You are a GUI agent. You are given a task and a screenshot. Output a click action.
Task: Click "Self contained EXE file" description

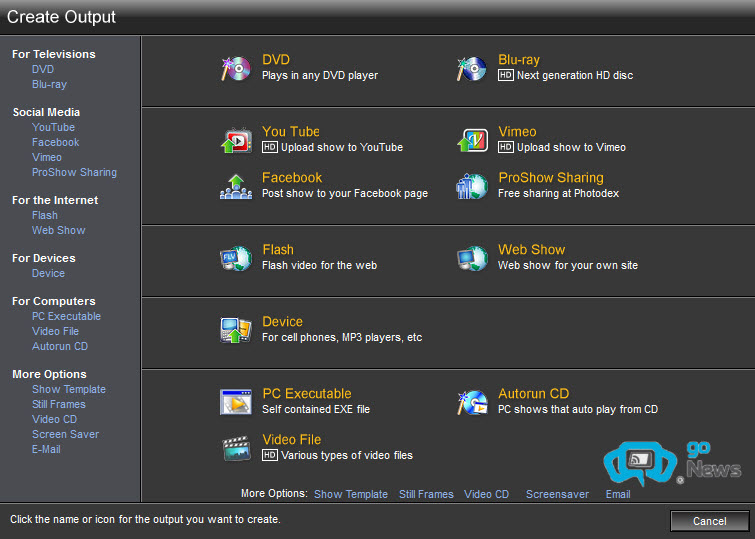pos(316,409)
